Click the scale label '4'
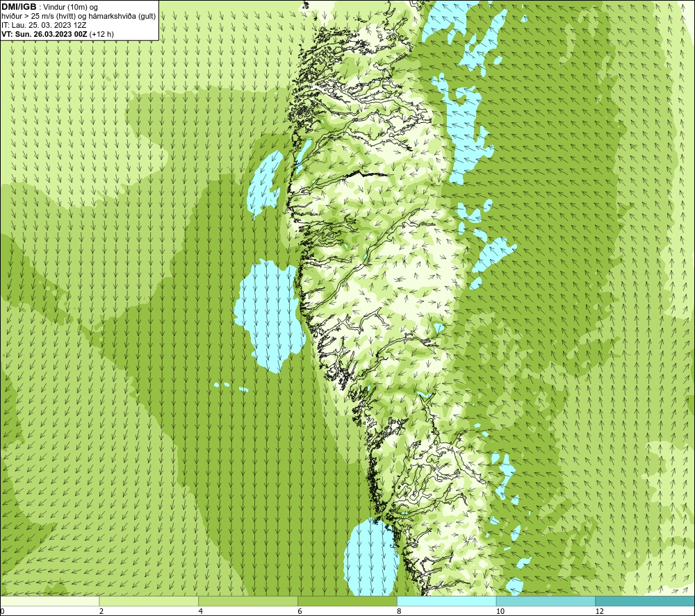This screenshot has height=616, width=695. pyautogui.click(x=201, y=612)
